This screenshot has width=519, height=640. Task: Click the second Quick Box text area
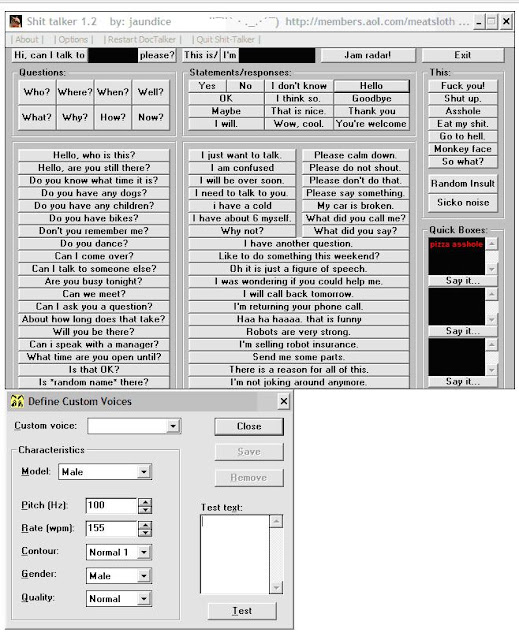(x=457, y=307)
